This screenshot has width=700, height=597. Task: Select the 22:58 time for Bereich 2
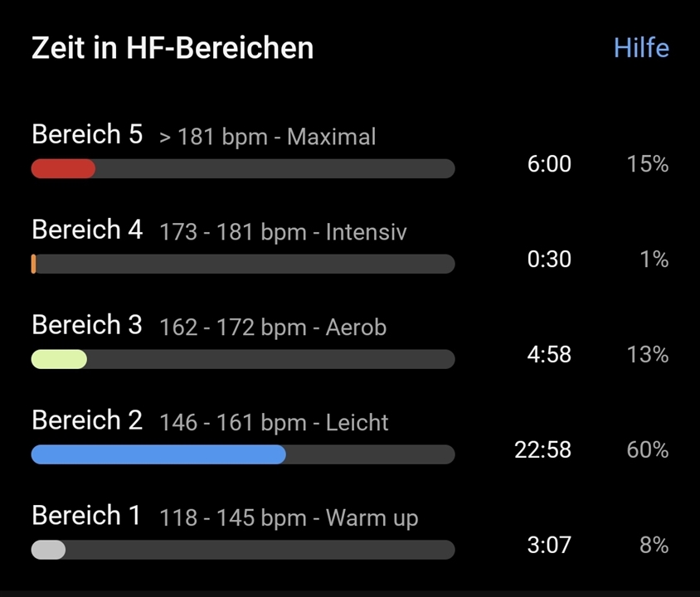(x=542, y=449)
